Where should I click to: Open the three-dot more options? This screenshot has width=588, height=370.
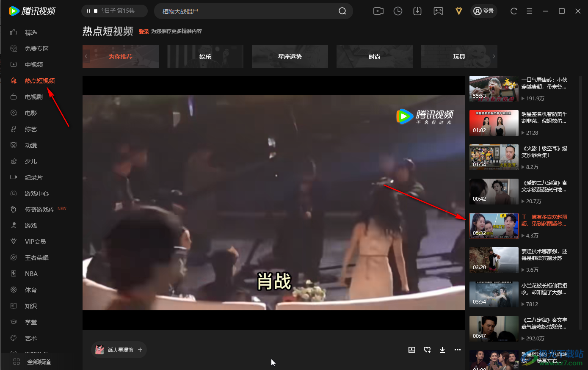point(458,350)
